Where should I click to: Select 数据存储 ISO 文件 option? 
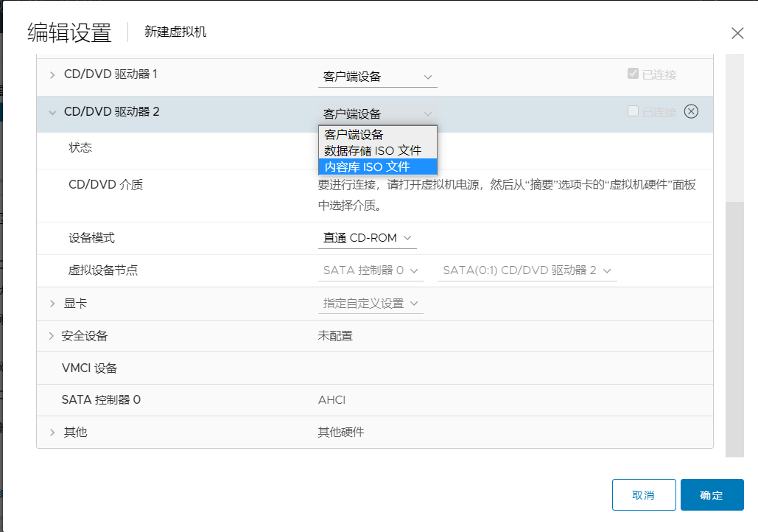coord(378,150)
